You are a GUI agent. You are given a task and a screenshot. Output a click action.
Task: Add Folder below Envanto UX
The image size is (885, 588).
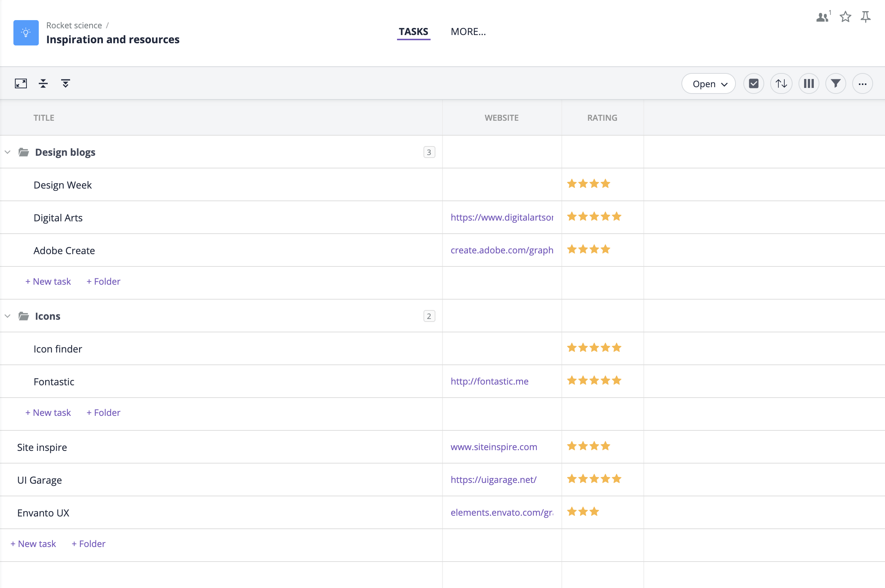coord(89,544)
